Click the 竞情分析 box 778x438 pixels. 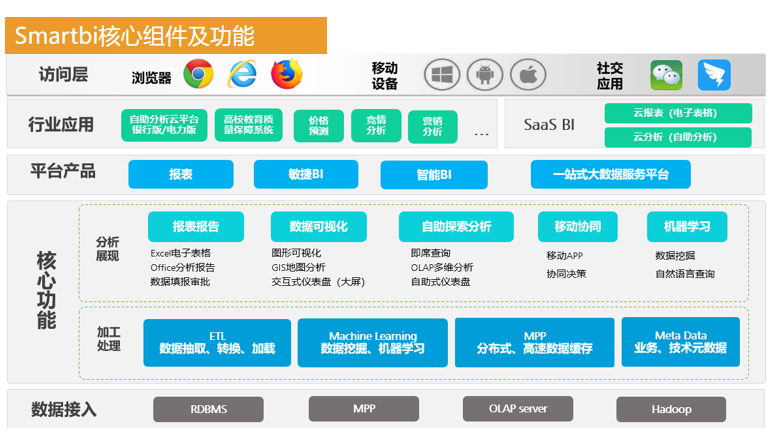(376, 125)
